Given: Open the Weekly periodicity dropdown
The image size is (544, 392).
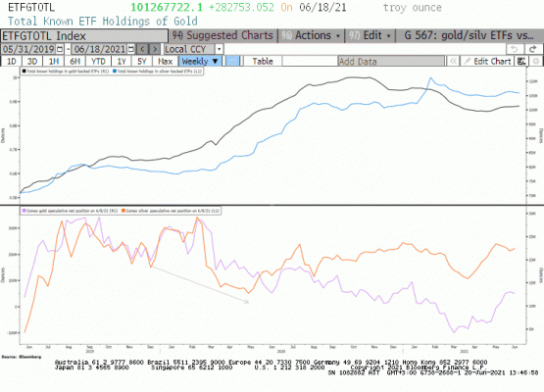Looking at the screenshot, I should coord(200,62).
